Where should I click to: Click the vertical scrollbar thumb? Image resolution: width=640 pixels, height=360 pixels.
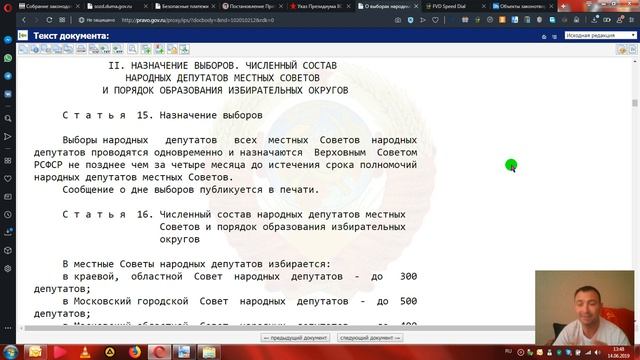click(635, 103)
